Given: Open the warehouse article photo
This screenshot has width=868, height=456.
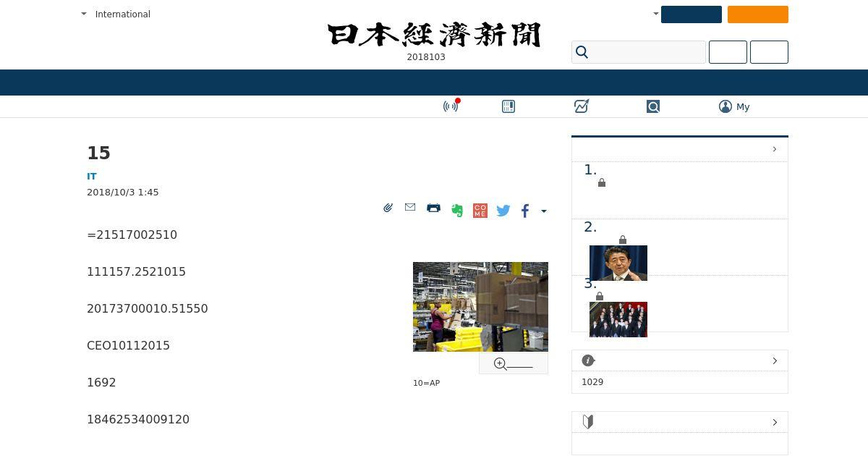Looking at the screenshot, I should [x=480, y=307].
